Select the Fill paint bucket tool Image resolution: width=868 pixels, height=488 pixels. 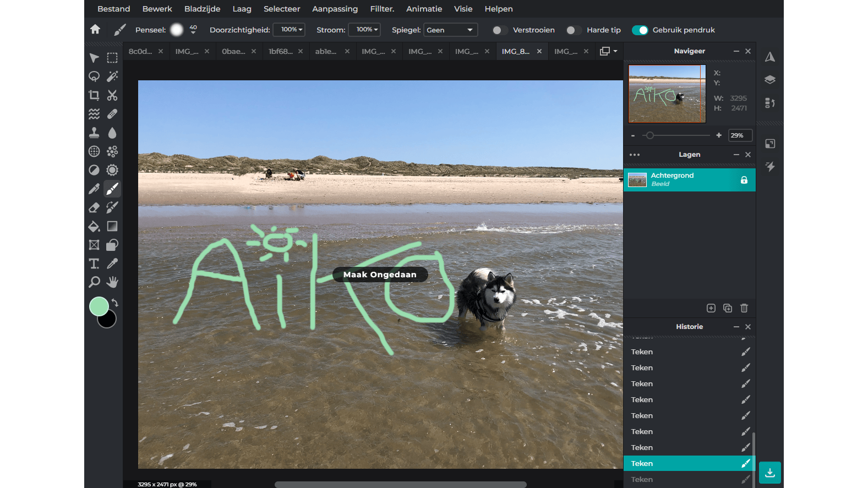click(x=94, y=226)
